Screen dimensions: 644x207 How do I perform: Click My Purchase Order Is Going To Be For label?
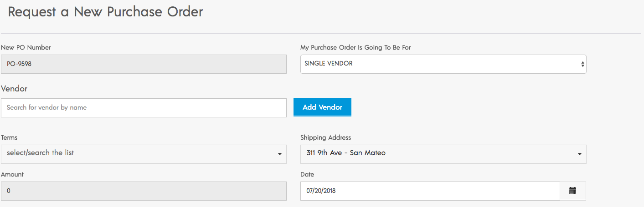pyautogui.click(x=355, y=47)
